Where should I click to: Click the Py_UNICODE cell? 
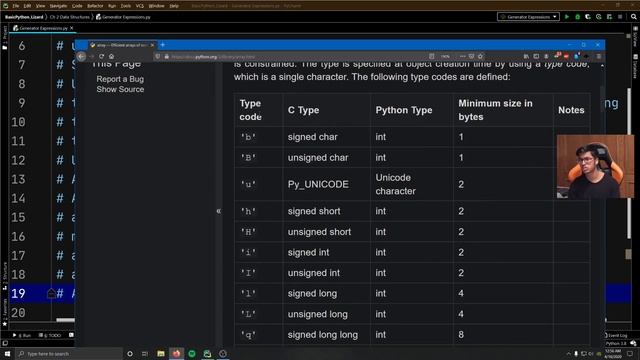[327, 184]
